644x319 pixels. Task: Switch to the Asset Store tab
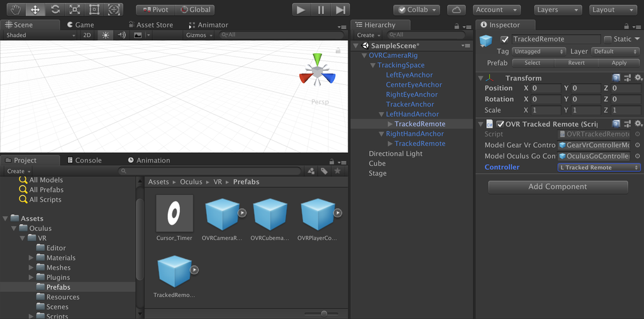pyautogui.click(x=150, y=25)
